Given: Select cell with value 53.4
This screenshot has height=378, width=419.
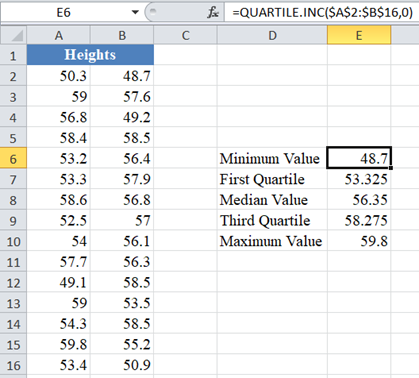Looking at the screenshot, I should click(x=59, y=365).
